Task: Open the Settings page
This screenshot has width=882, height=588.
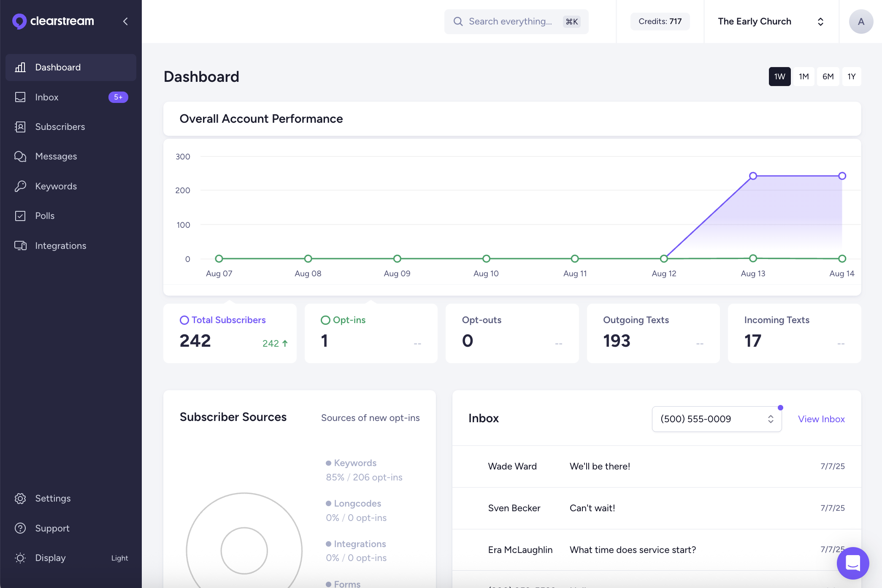Action: click(20, 498)
